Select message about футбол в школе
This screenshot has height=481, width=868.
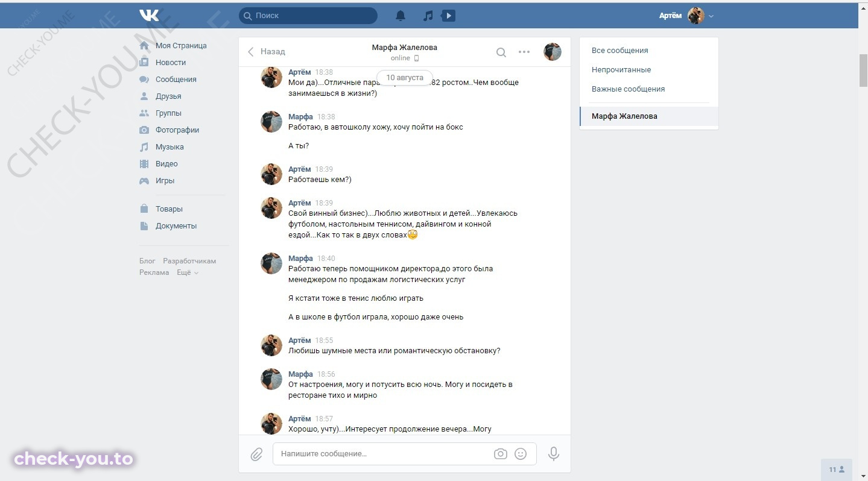(x=376, y=317)
